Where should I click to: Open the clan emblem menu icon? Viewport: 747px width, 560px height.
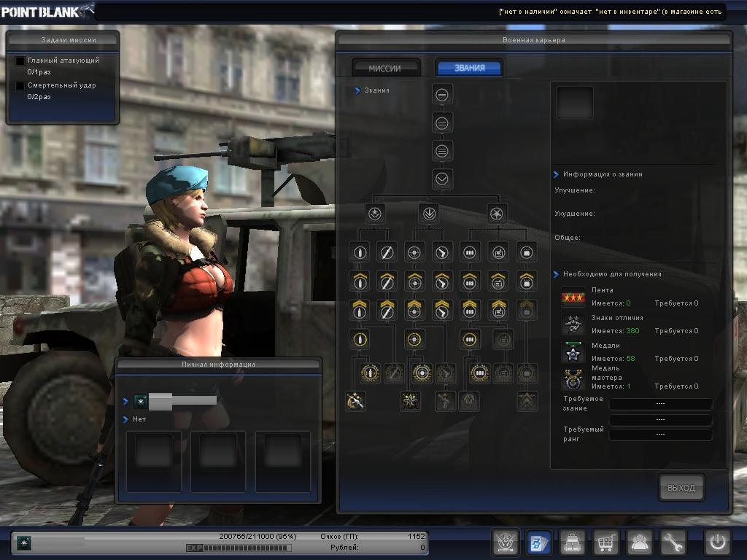tap(506, 543)
